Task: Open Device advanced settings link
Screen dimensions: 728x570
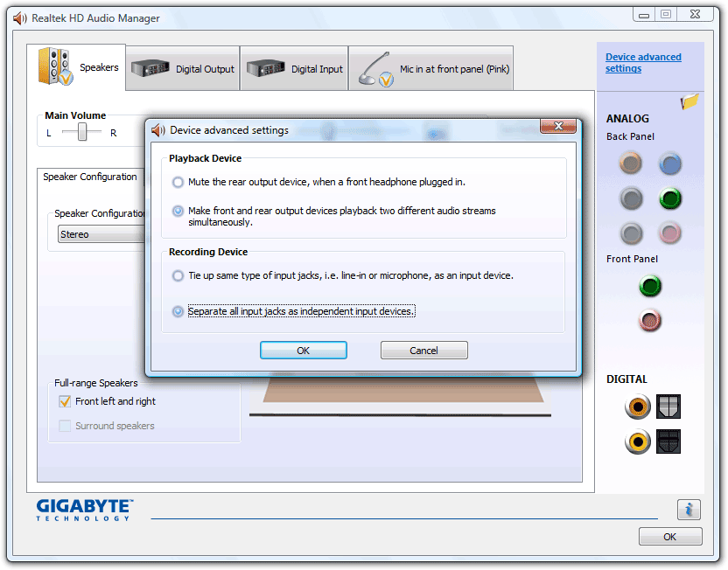Action: [643, 63]
